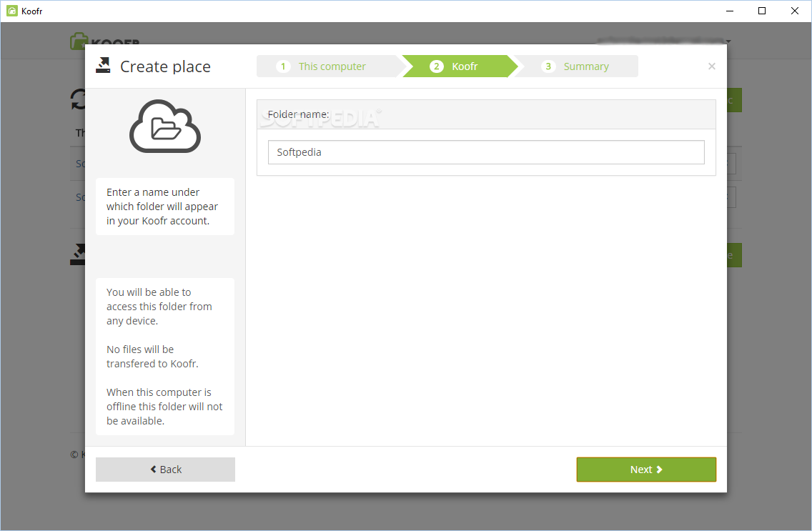Click the 'Folder name:' label
This screenshot has width=812, height=531.
pyautogui.click(x=298, y=114)
